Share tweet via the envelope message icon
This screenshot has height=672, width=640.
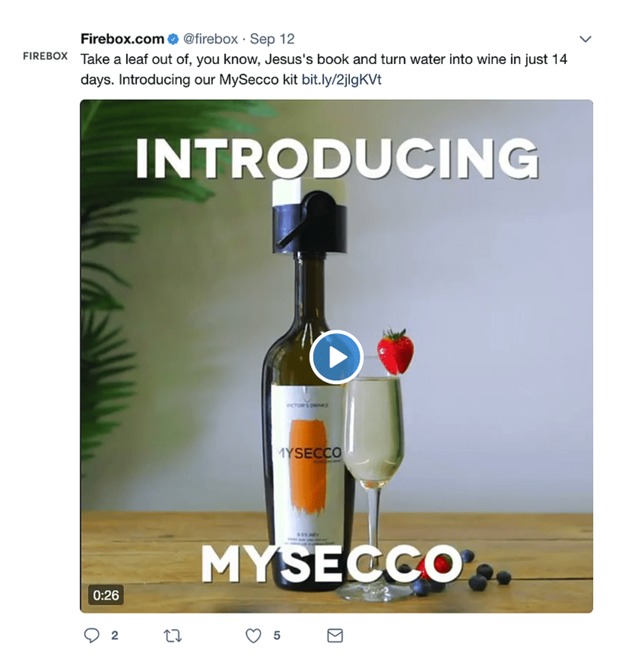[x=335, y=635]
